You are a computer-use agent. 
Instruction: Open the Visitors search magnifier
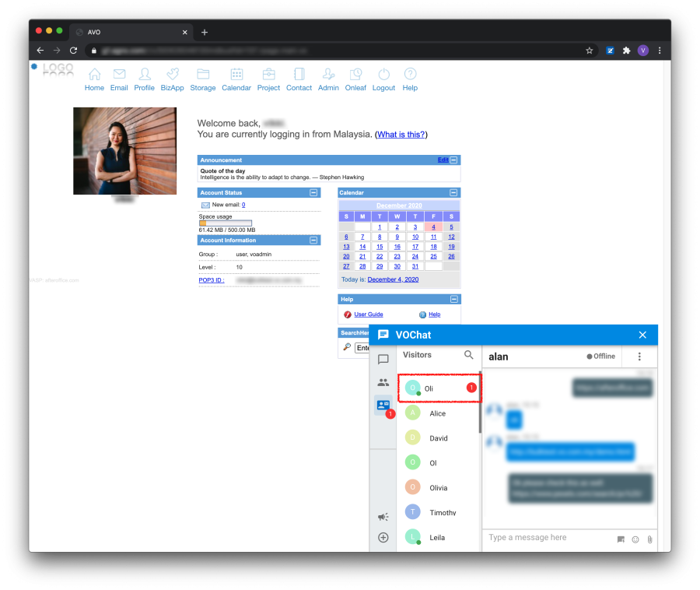[x=469, y=354]
